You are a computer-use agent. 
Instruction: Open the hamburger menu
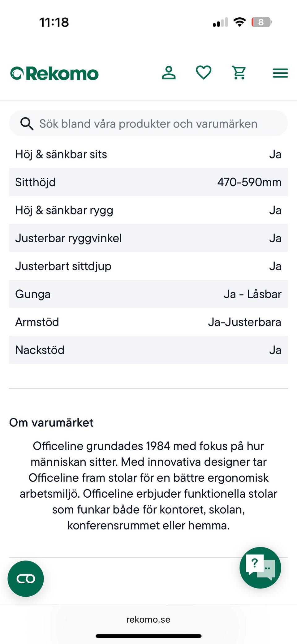pos(280,73)
